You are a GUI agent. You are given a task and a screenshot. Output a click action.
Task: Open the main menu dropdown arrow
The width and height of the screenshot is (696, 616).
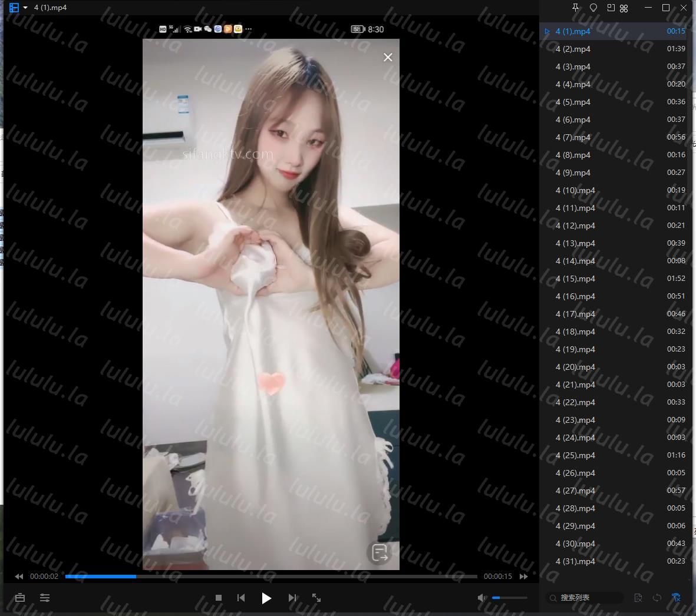(25, 8)
